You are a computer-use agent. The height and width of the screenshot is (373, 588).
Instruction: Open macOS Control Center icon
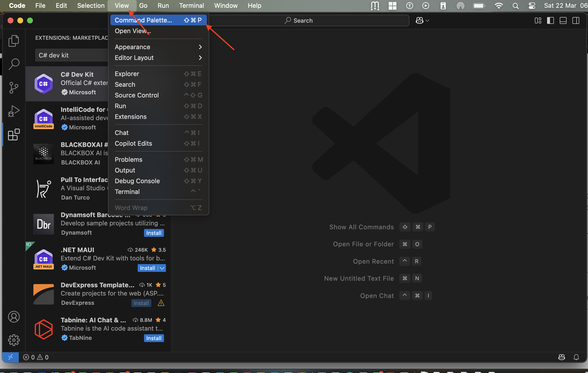coord(532,6)
